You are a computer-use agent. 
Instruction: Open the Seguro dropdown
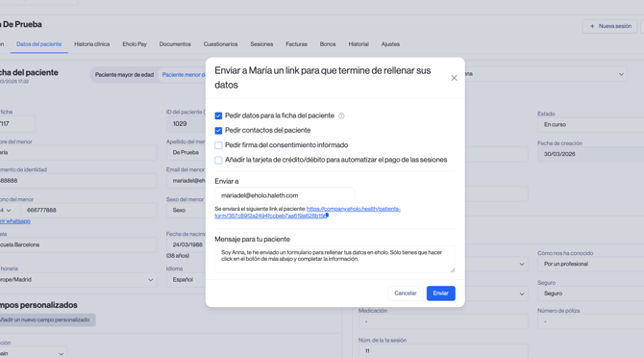coord(590,293)
